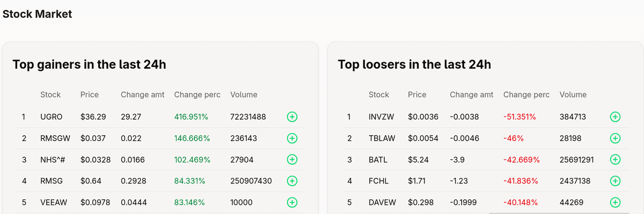
Task: Click the 83.146% change value
Action: click(190, 202)
